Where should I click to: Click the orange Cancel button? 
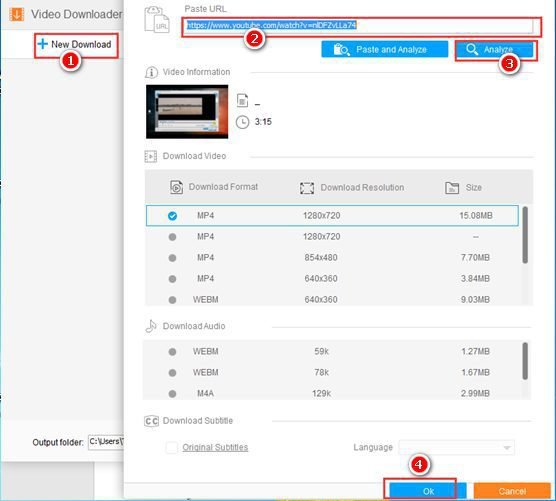[x=512, y=491]
